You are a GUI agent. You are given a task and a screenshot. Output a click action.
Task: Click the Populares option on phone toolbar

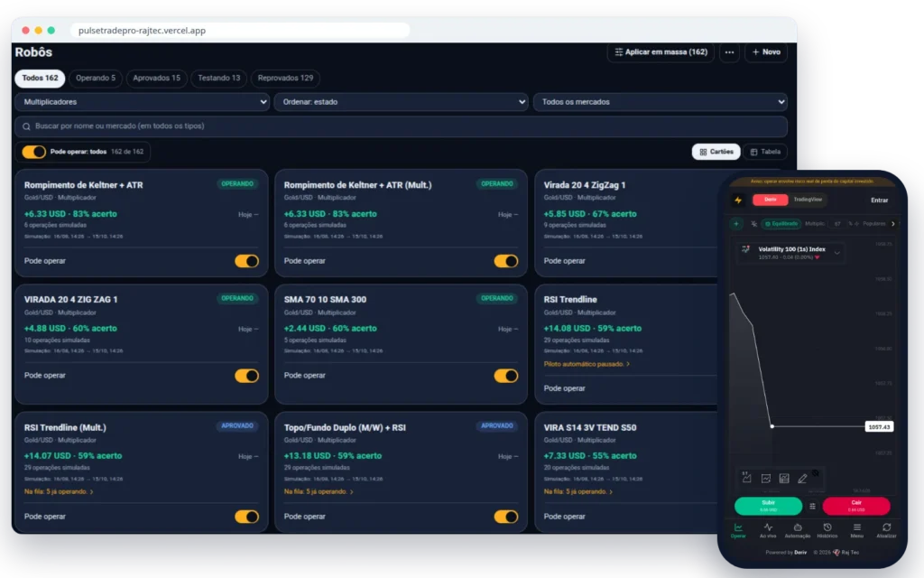[x=873, y=224]
